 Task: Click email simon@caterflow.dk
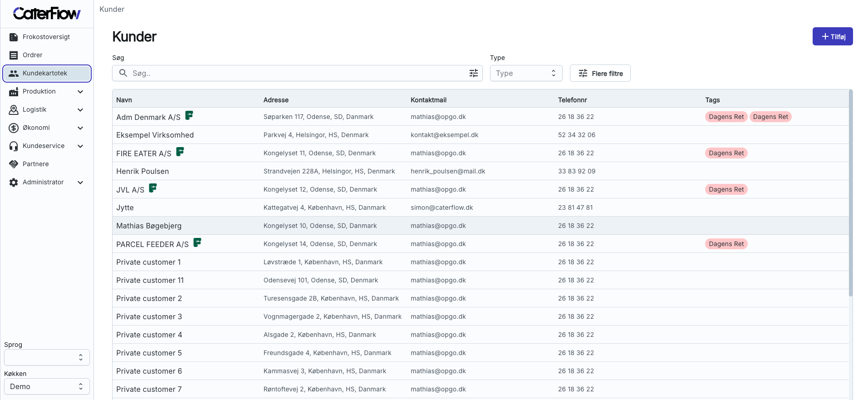441,207
